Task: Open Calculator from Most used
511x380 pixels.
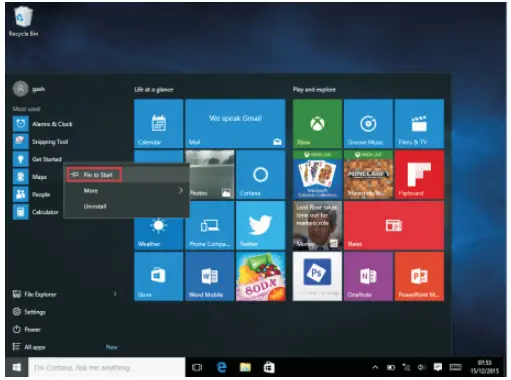Action: tap(36, 212)
